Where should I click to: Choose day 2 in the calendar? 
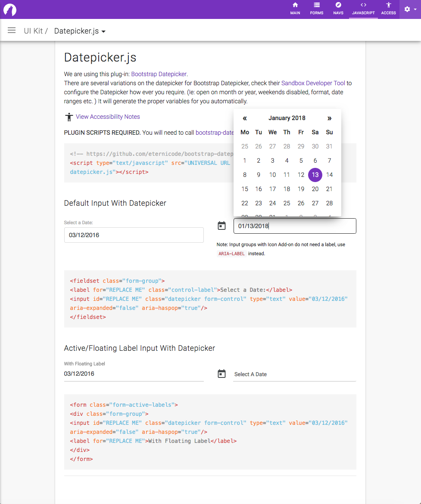coord(259,161)
